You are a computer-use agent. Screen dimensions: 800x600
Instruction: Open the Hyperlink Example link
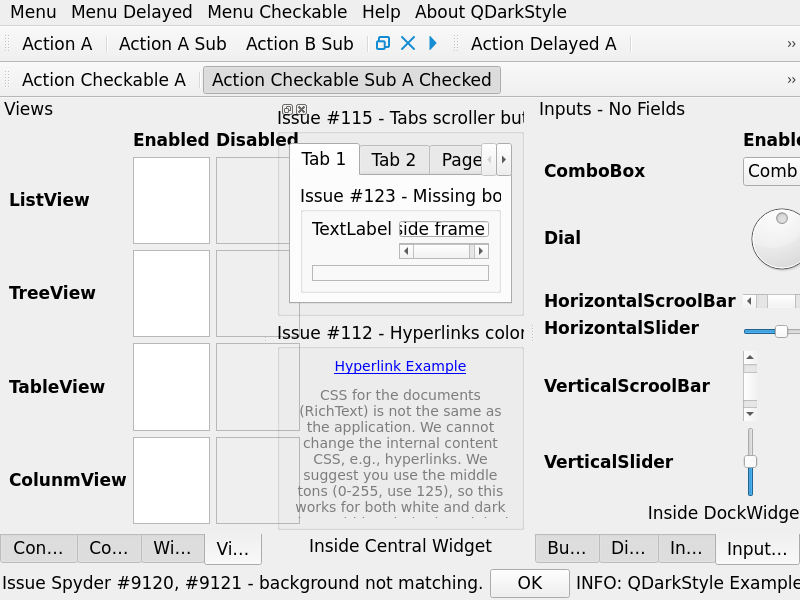click(x=400, y=366)
